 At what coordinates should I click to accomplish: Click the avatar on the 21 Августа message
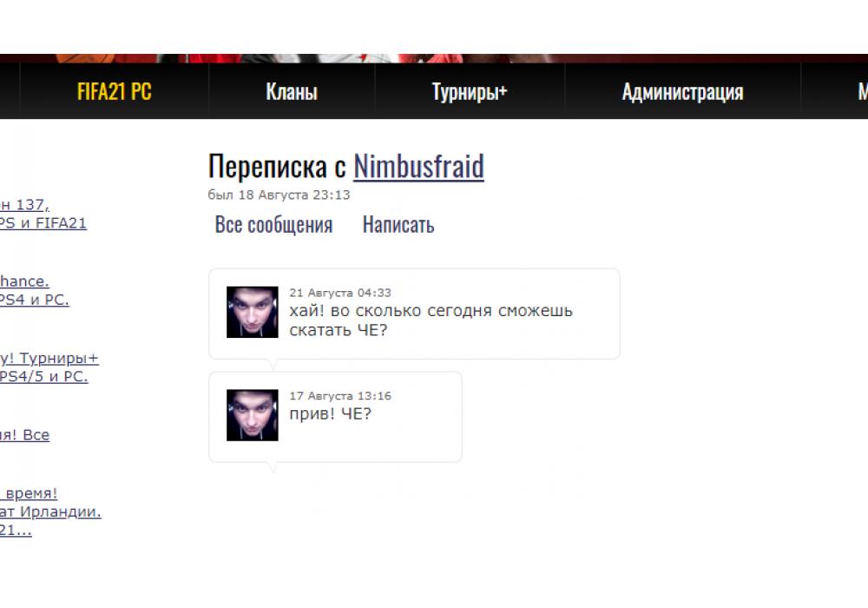pos(253,312)
